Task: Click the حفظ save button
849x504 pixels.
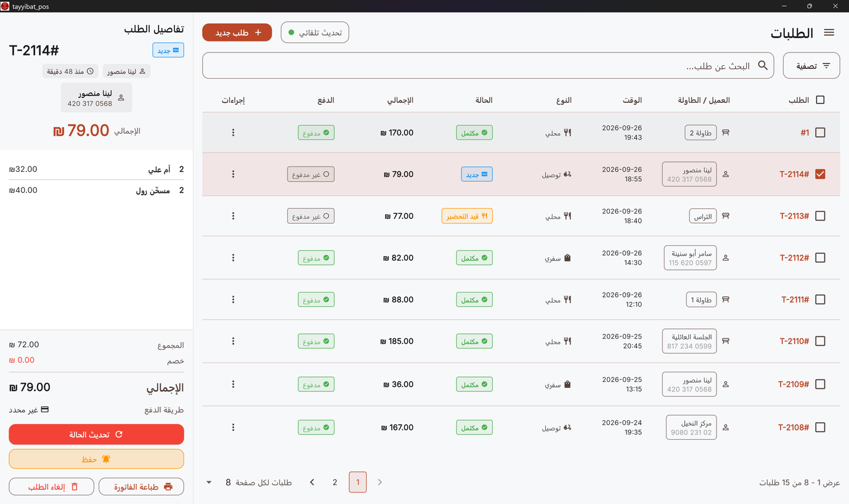Action: pos(96,459)
